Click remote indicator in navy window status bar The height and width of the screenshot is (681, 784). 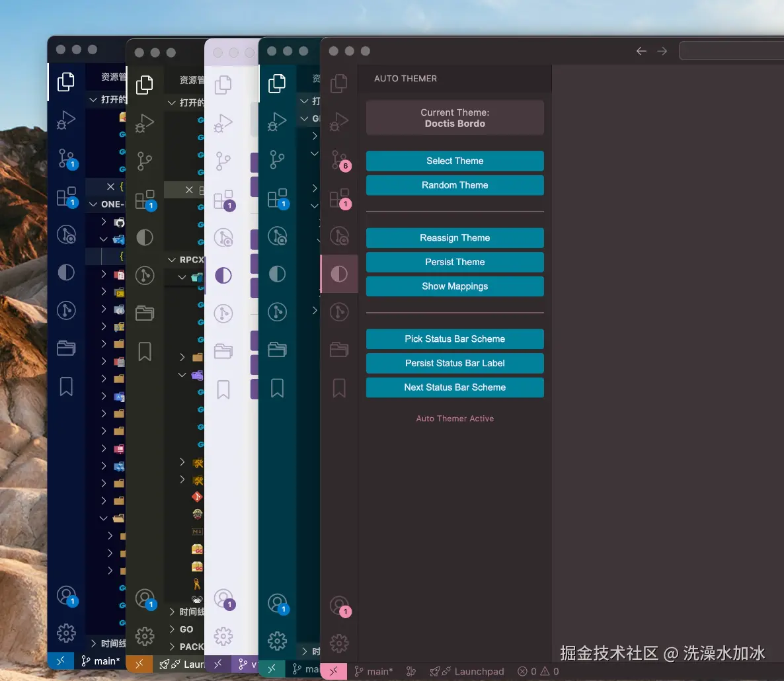pyautogui.click(x=61, y=661)
